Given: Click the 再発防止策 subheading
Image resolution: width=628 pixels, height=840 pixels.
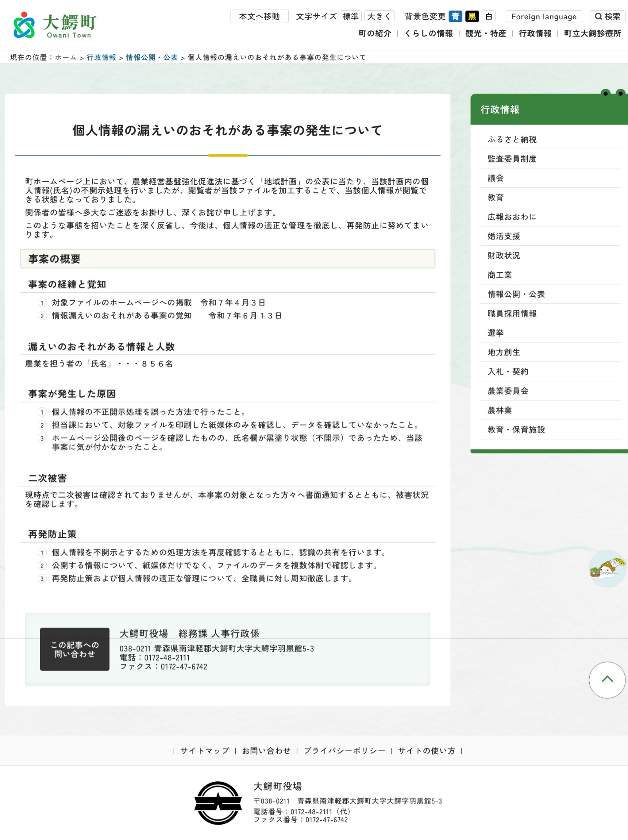Looking at the screenshot, I should [x=53, y=534].
